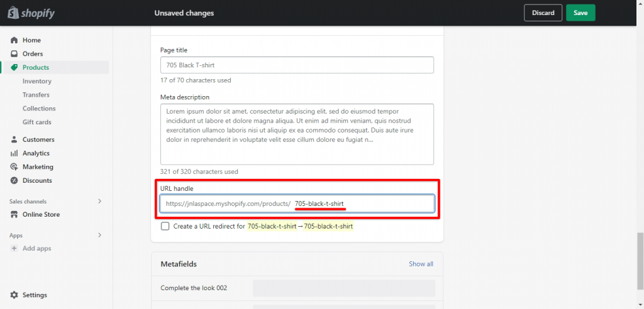
Task: Click the Shopify logo icon
Action: coord(13,12)
